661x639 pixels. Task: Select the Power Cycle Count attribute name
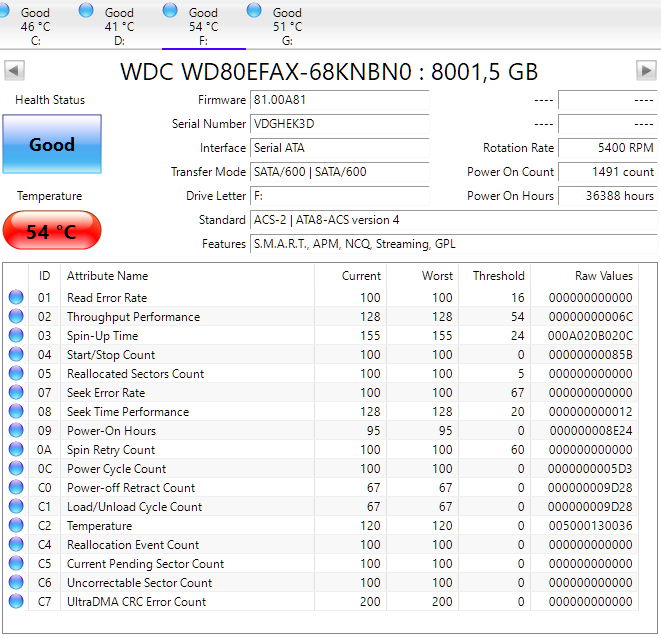tap(116, 469)
